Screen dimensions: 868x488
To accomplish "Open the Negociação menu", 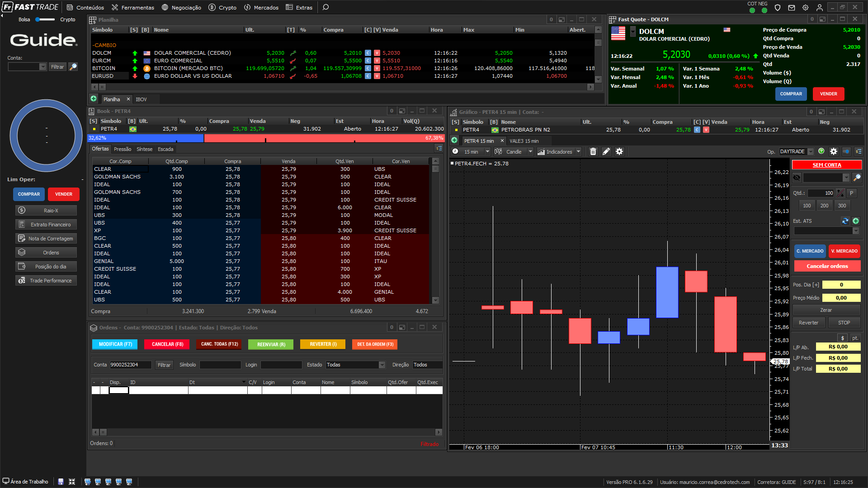I will point(181,8).
